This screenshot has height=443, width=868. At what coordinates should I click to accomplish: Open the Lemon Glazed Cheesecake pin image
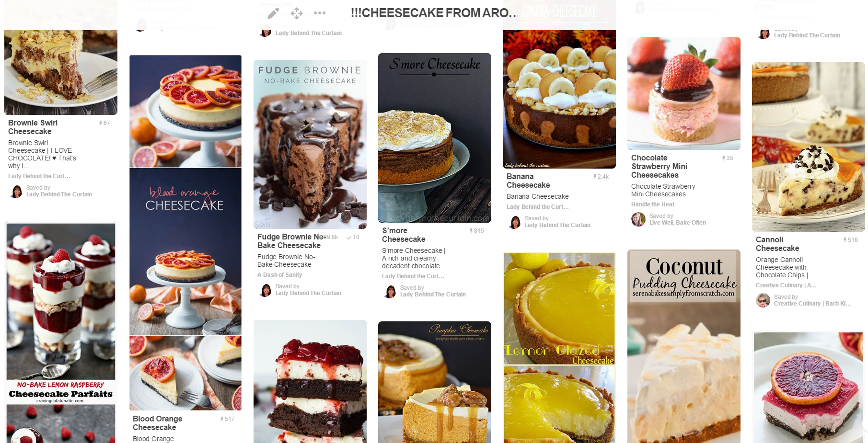click(x=559, y=348)
